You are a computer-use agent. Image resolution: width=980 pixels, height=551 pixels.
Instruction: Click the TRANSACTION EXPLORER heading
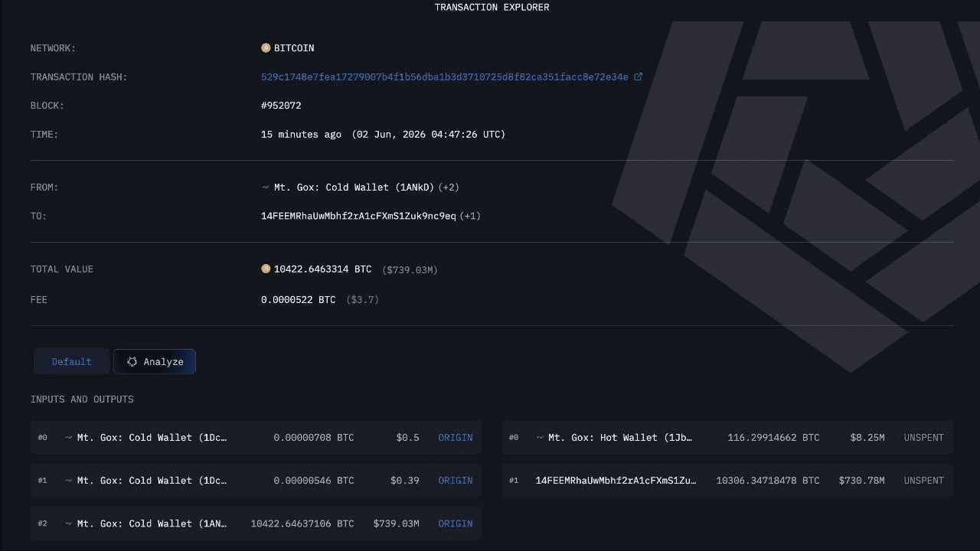point(492,8)
